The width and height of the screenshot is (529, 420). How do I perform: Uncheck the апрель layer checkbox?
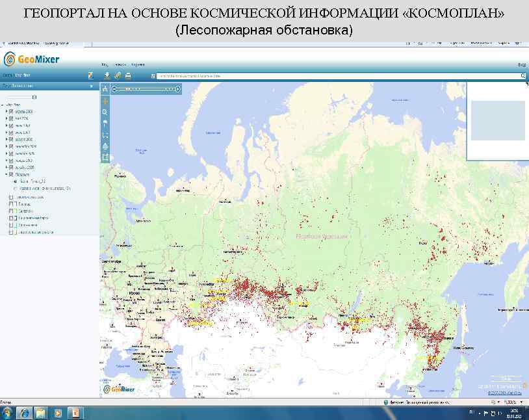11,111
